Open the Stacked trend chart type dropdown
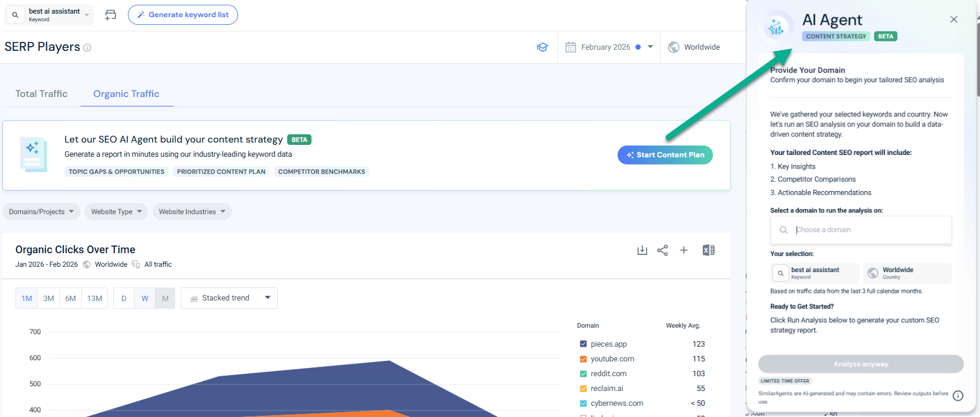The image size is (980, 417). [x=229, y=298]
